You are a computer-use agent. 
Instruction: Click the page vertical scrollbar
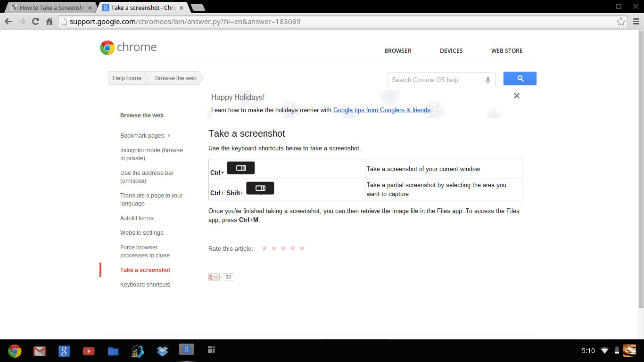click(641, 170)
